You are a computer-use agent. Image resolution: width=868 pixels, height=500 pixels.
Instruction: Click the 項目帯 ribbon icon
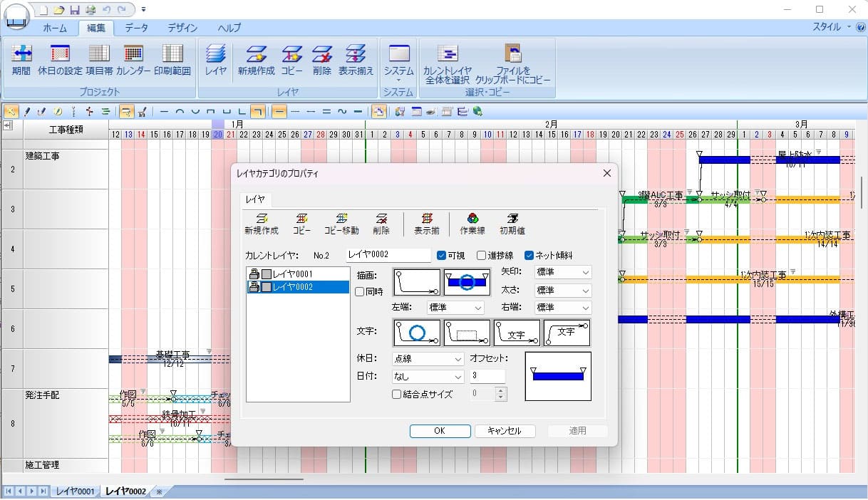tap(99, 61)
